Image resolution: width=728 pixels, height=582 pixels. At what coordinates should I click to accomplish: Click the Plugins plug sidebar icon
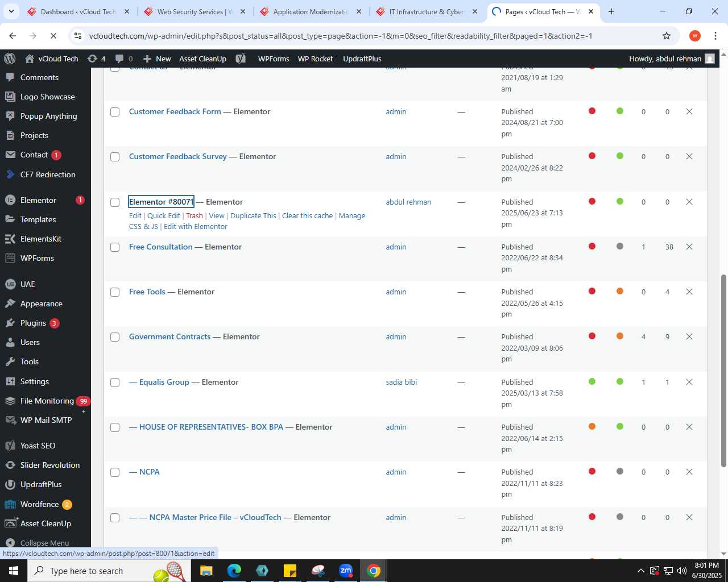[x=10, y=323]
